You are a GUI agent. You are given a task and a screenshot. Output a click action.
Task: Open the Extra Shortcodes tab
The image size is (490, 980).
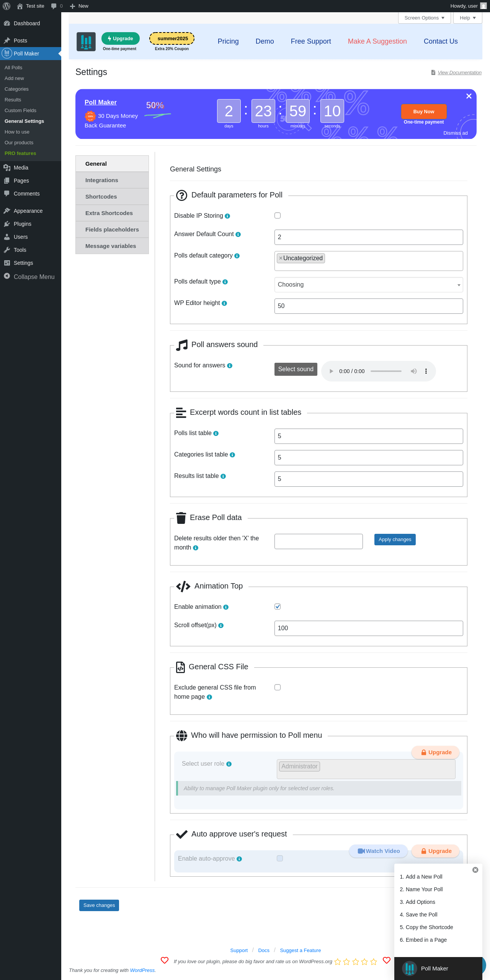[x=112, y=213]
